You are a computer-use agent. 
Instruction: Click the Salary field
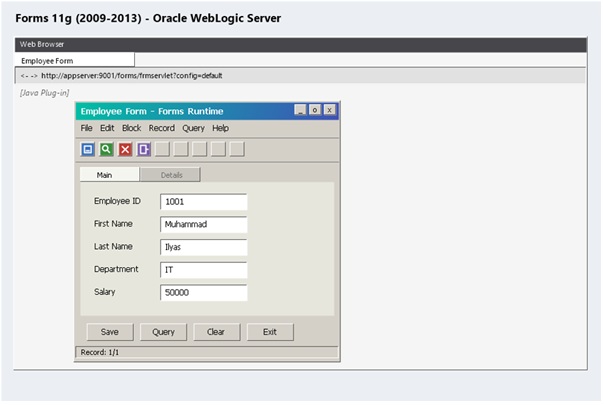(204, 293)
